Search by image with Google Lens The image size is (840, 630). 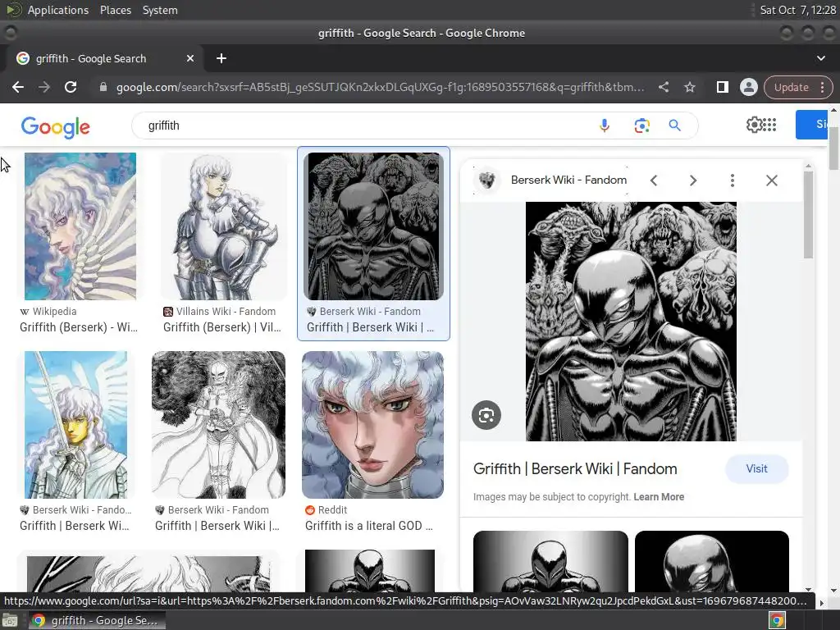[x=641, y=126]
